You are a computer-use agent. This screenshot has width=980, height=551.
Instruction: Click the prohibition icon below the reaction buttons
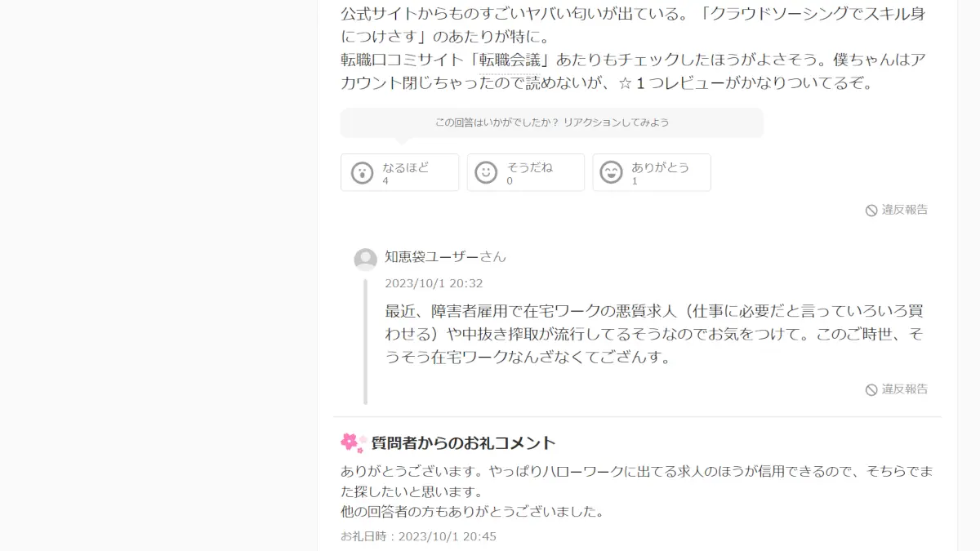[871, 211]
